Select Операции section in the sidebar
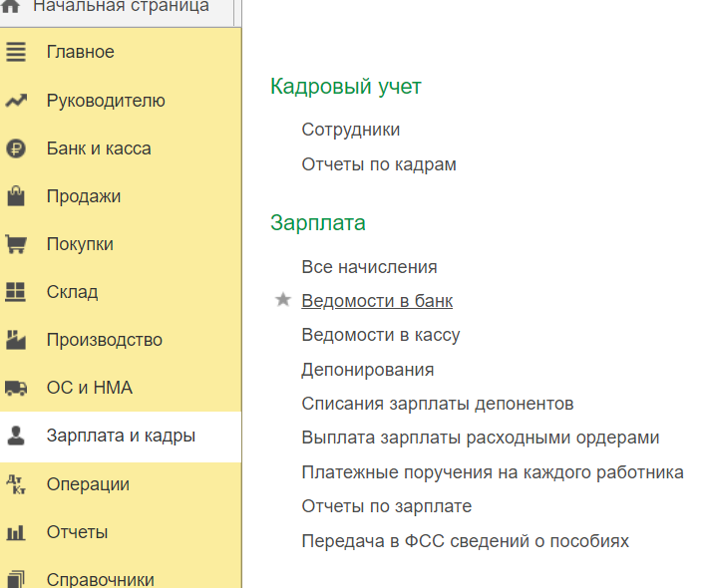 [x=88, y=484]
